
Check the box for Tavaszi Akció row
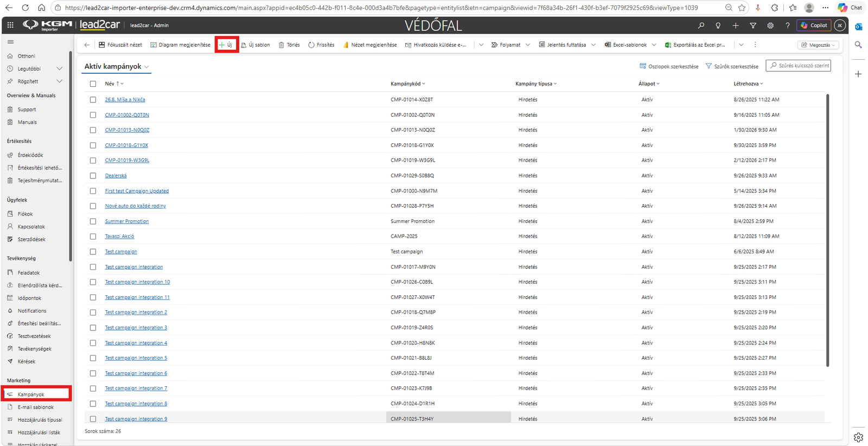click(x=93, y=237)
